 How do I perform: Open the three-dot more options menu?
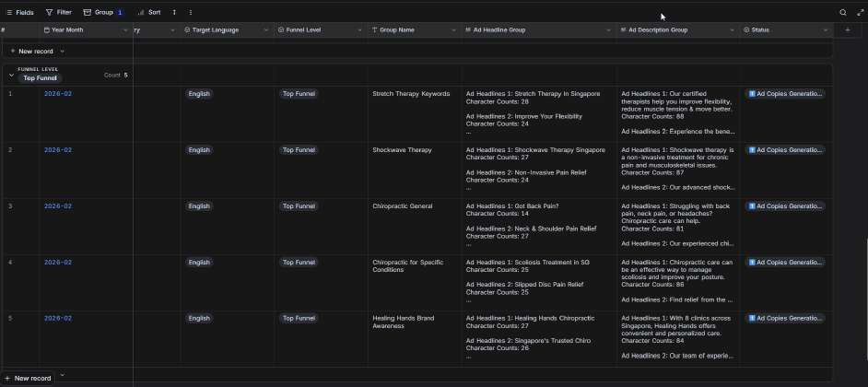click(191, 12)
